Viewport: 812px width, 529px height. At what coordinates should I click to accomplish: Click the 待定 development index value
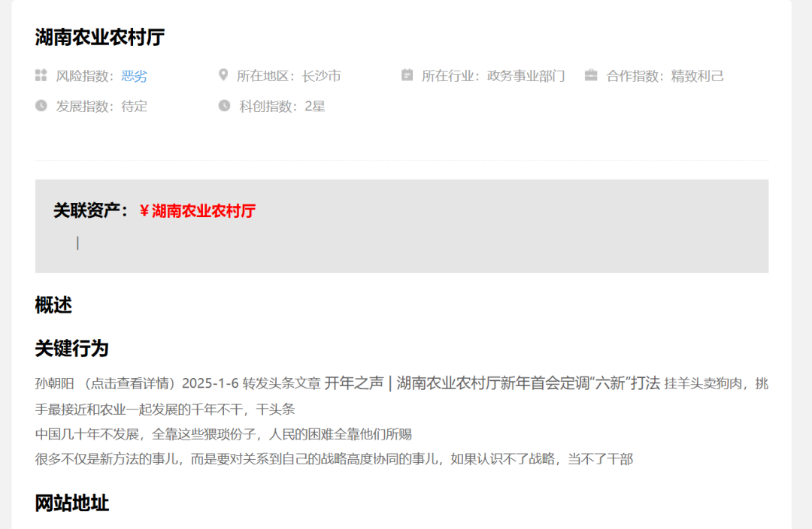coord(134,106)
